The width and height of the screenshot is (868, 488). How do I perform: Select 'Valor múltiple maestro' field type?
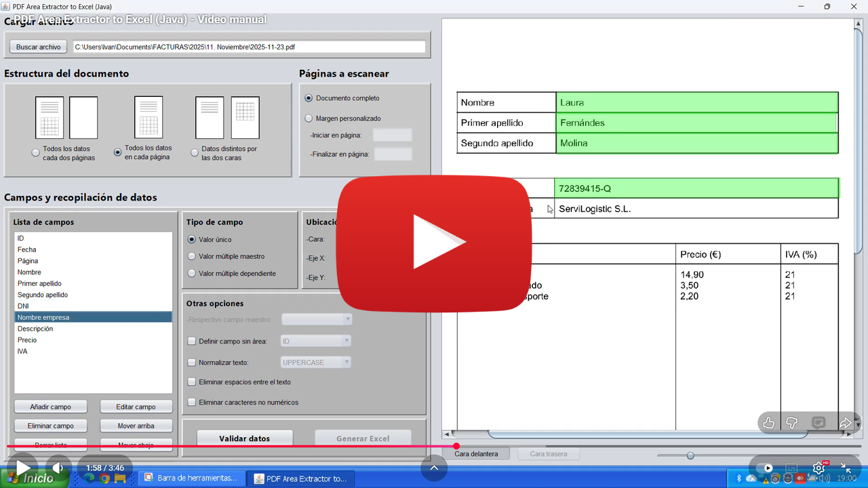coord(192,257)
